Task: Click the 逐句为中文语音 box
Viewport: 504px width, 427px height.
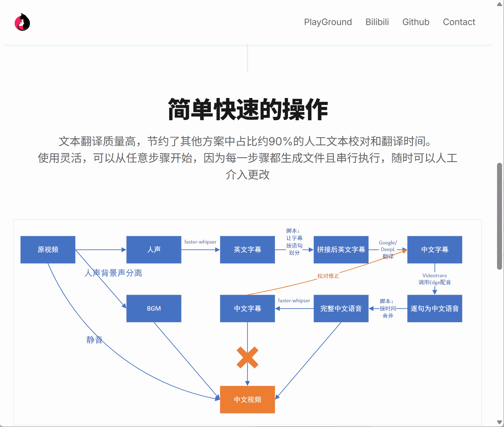Action: click(434, 308)
